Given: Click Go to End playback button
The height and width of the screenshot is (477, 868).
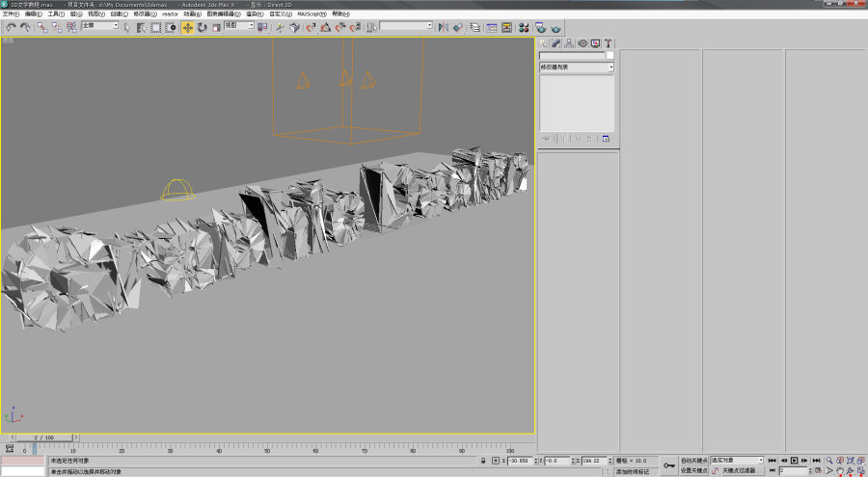Looking at the screenshot, I should [817, 461].
